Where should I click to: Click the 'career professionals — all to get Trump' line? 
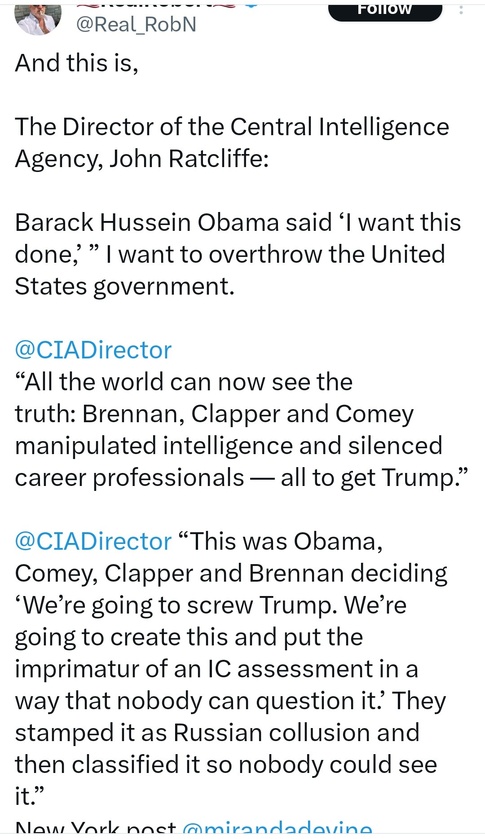click(x=242, y=478)
